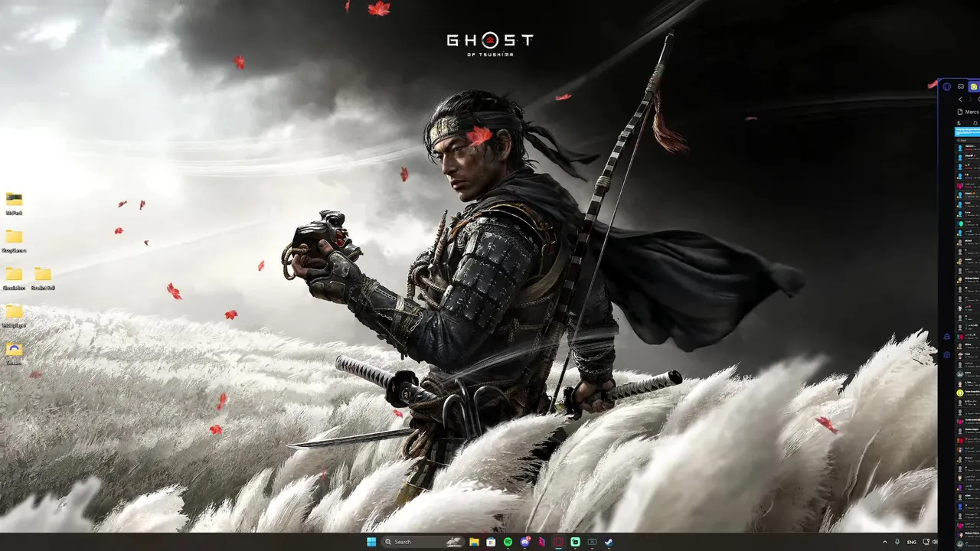Click the microphone icon in system tray

tap(897, 542)
